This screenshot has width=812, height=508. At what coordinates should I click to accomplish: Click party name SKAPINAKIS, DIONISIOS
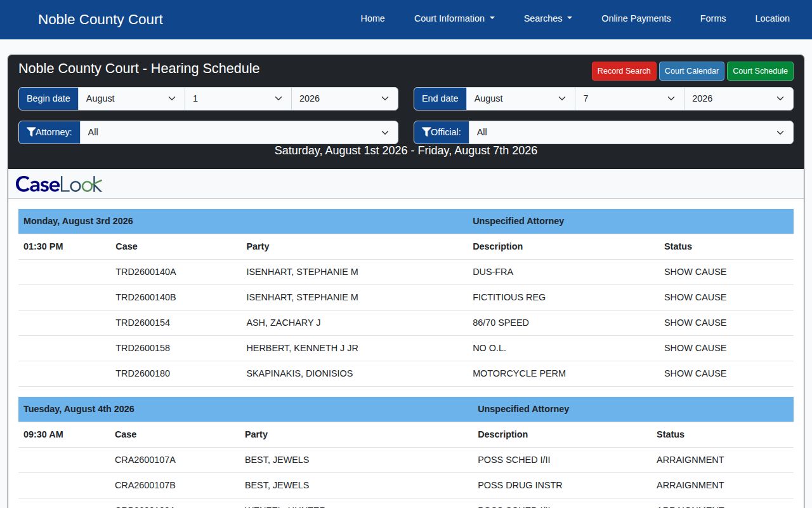[299, 373]
